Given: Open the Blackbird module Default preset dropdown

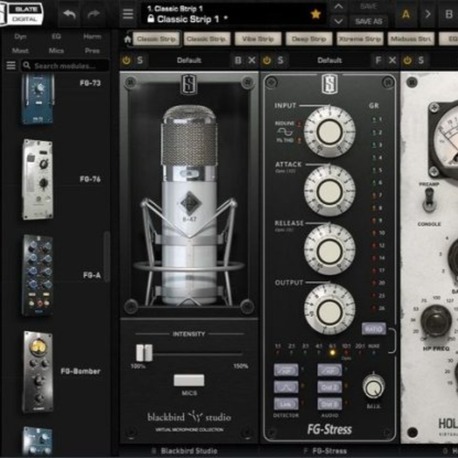Looking at the screenshot, I should [x=189, y=60].
